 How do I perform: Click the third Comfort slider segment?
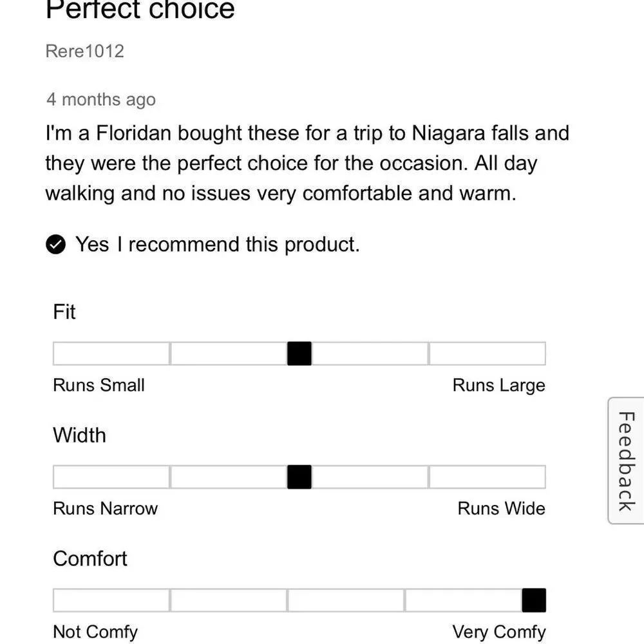click(346, 600)
